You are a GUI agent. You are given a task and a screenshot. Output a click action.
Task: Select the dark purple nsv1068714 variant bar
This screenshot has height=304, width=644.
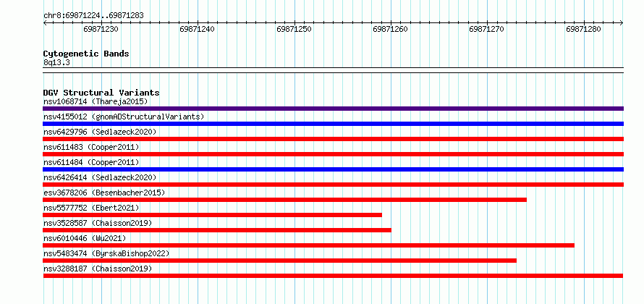coord(333,109)
